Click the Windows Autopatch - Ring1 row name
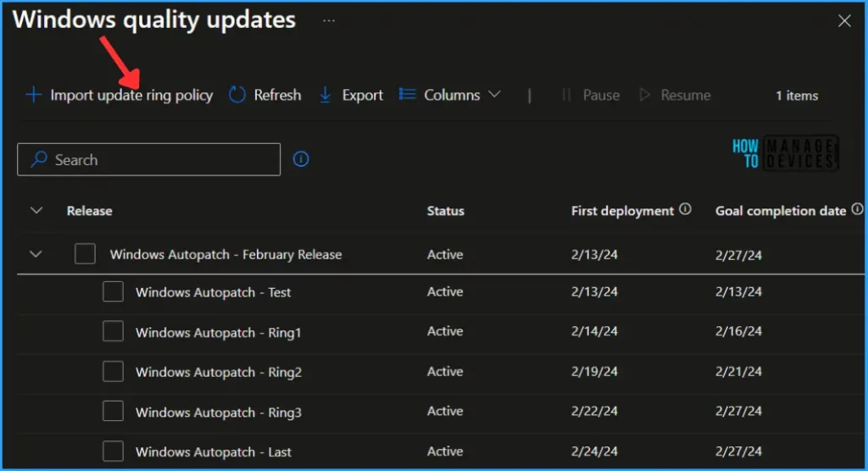 pyautogui.click(x=218, y=333)
